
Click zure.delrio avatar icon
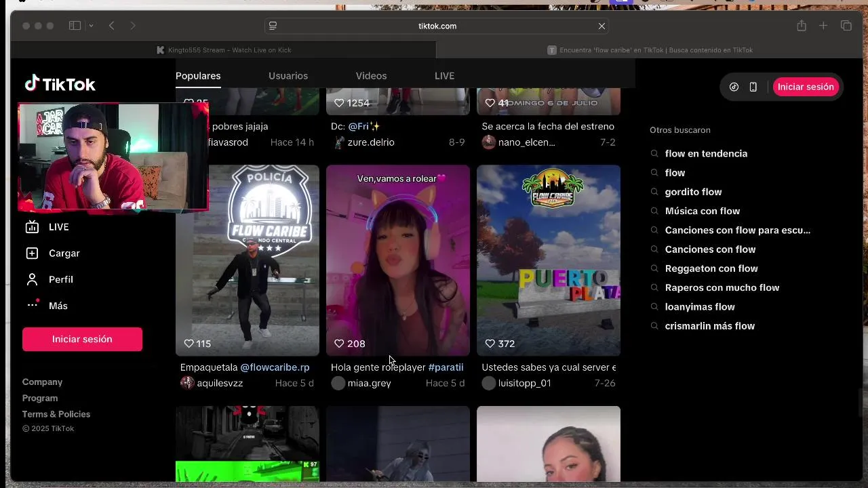click(338, 142)
